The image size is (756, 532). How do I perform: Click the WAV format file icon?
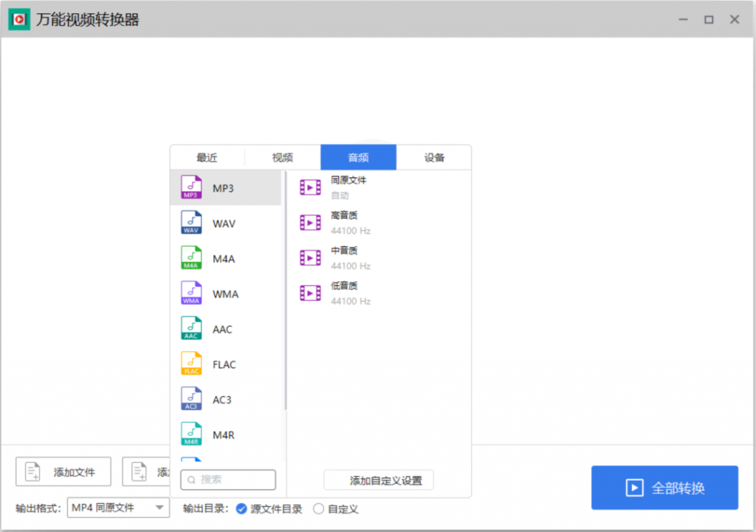[191, 223]
